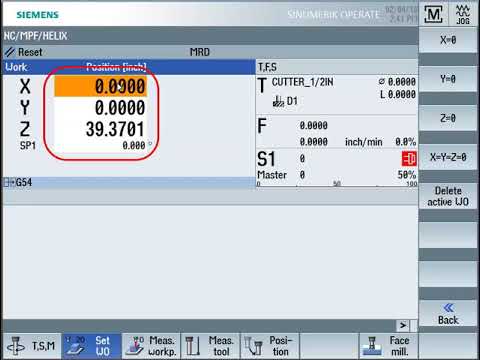
Task: Click the NC/MPF/HELIX program path
Action: click(35, 36)
